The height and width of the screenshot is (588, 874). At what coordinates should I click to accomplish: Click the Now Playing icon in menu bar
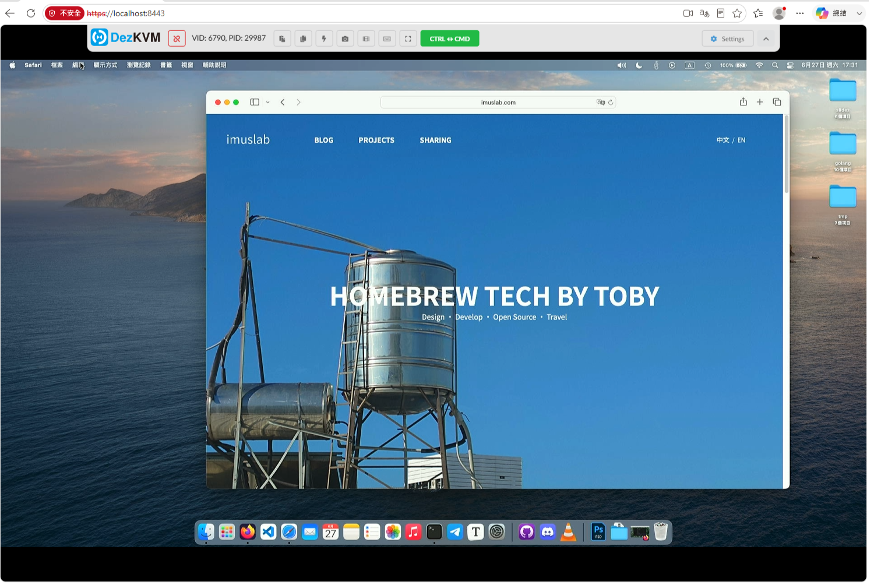coord(672,65)
